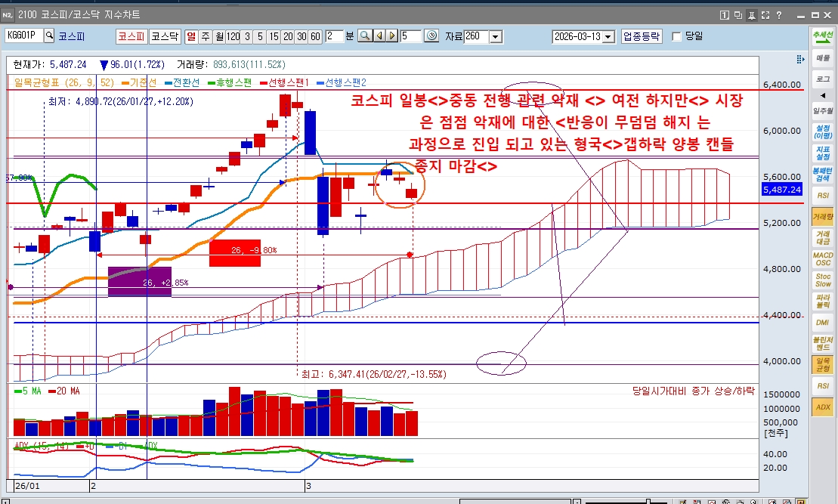Expand the 자료 count dropdown showing 260

click(x=496, y=36)
